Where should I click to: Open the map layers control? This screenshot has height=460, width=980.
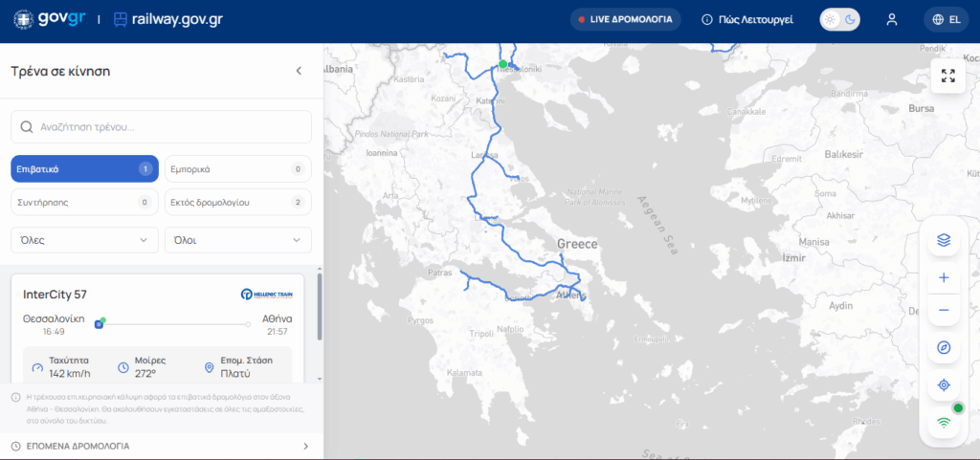944,240
